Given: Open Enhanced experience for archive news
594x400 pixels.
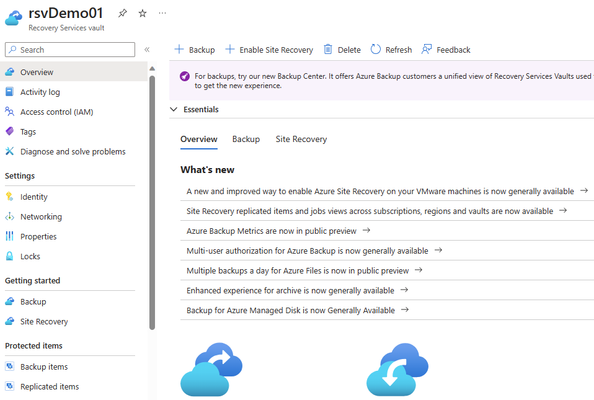Looking at the screenshot, I should (290, 291).
